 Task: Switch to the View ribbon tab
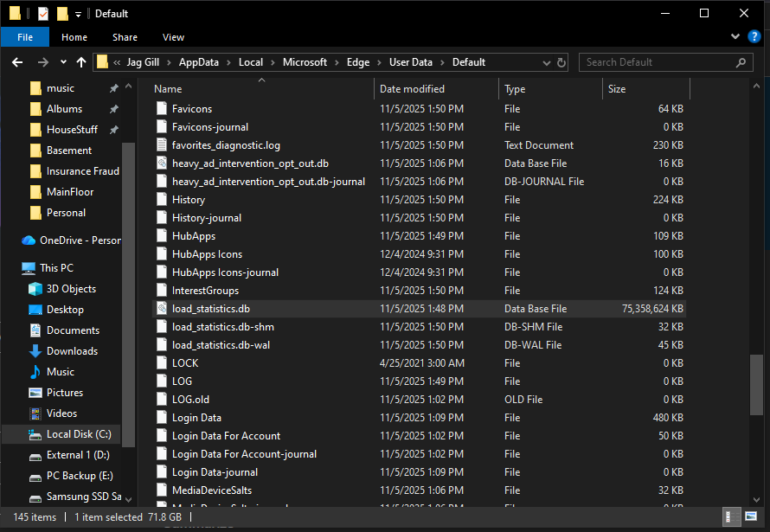[x=173, y=37]
